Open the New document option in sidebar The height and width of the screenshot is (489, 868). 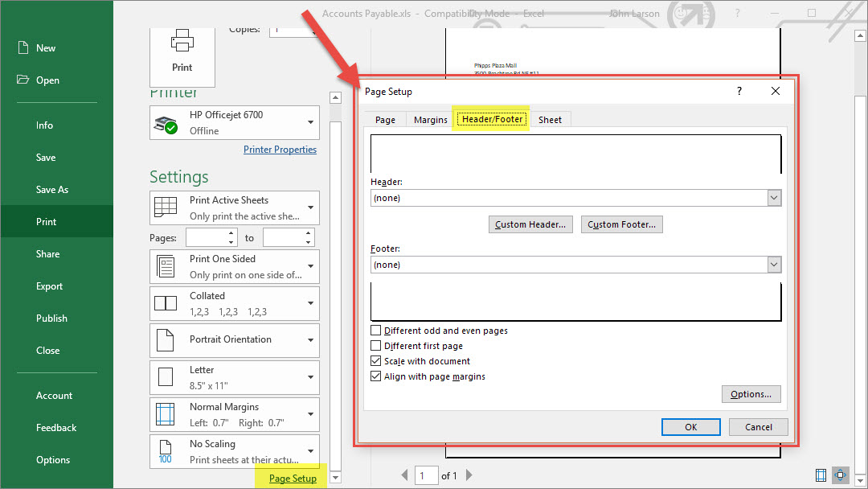46,48
